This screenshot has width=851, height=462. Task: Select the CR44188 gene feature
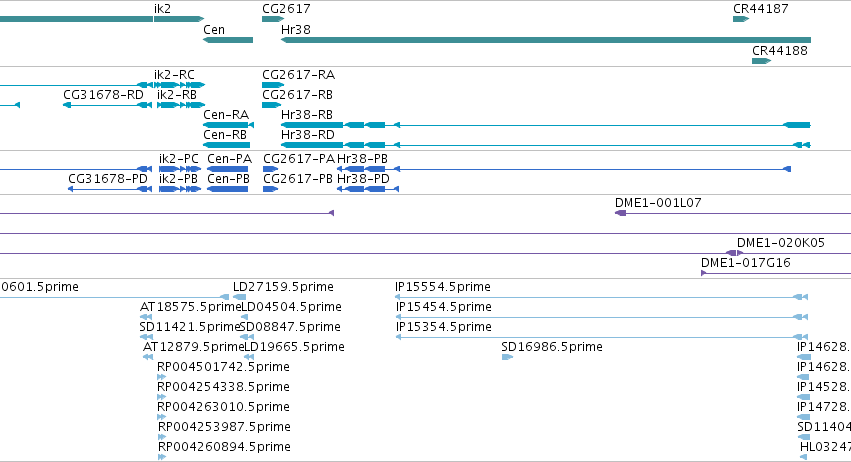click(761, 61)
